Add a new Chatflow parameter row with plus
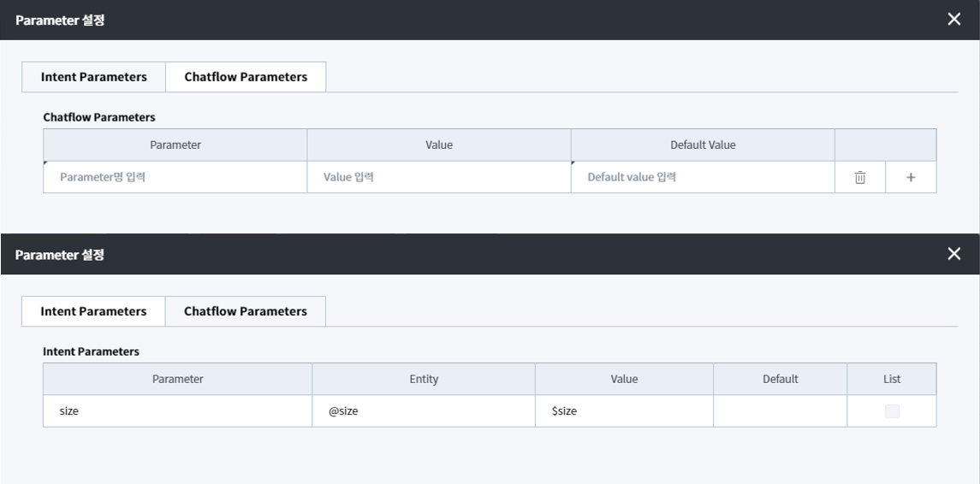The width and height of the screenshot is (980, 484). point(911,178)
